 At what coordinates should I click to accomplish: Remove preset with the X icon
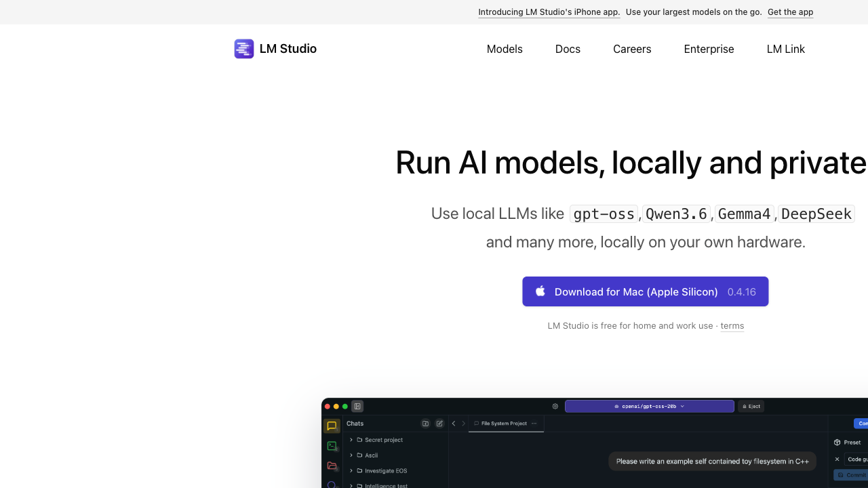click(x=837, y=460)
